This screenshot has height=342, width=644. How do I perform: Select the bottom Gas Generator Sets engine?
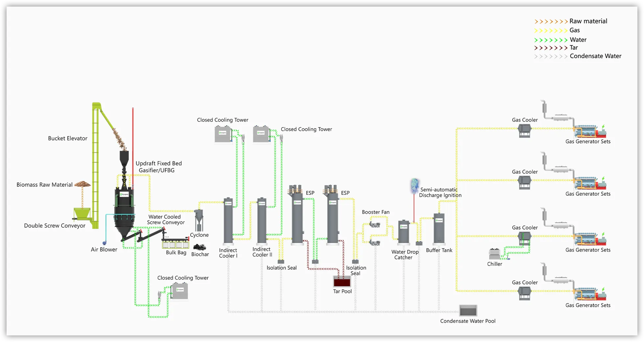[590, 294]
